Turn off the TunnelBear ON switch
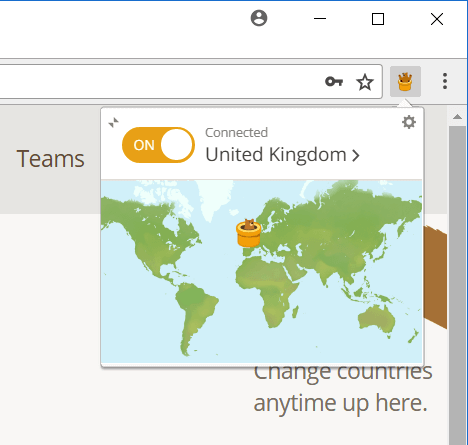468x445 pixels. [x=158, y=145]
